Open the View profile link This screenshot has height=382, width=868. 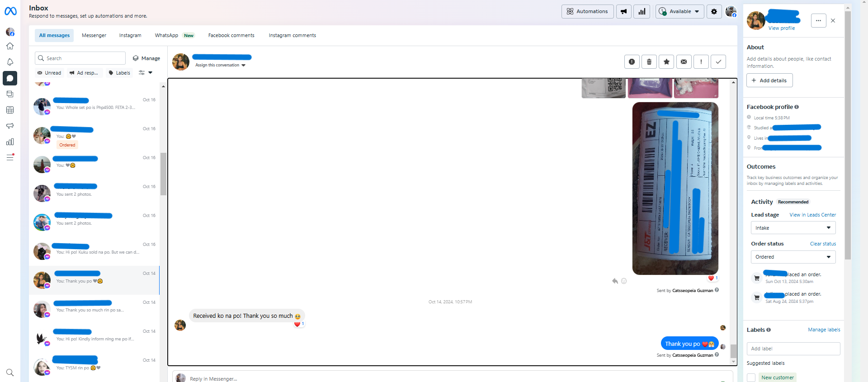pyautogui.click(x=781, y=28)
